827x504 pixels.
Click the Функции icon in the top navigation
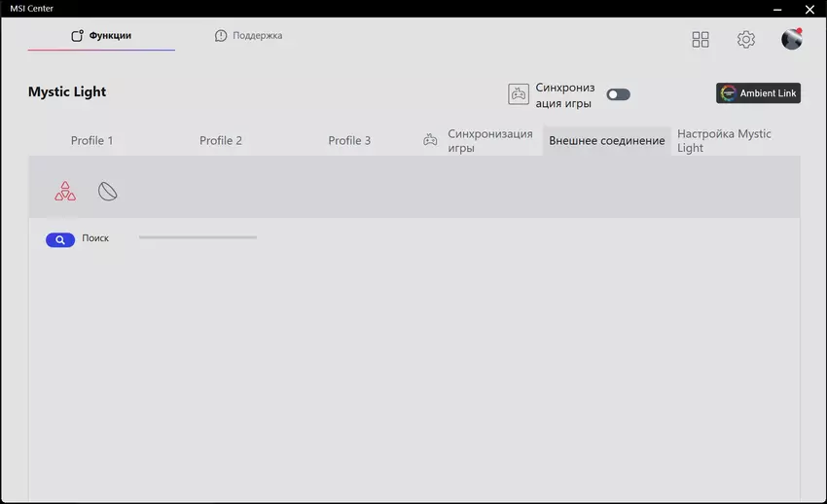point(78,36)
